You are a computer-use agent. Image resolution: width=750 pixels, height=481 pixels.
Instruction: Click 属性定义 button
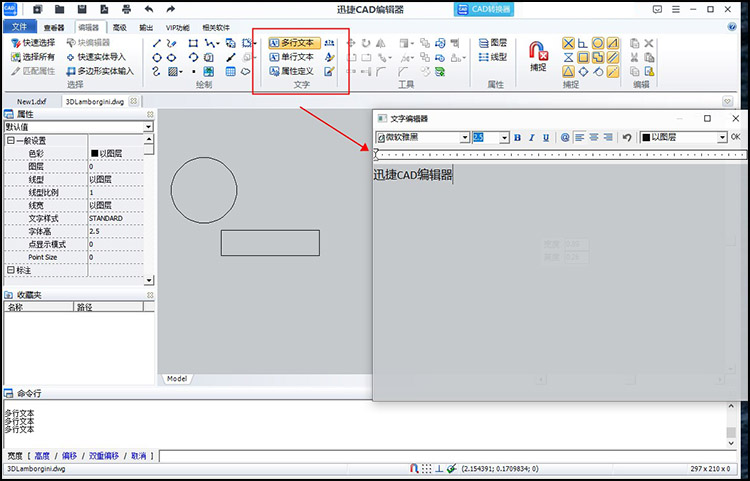(x=292, y=72)
